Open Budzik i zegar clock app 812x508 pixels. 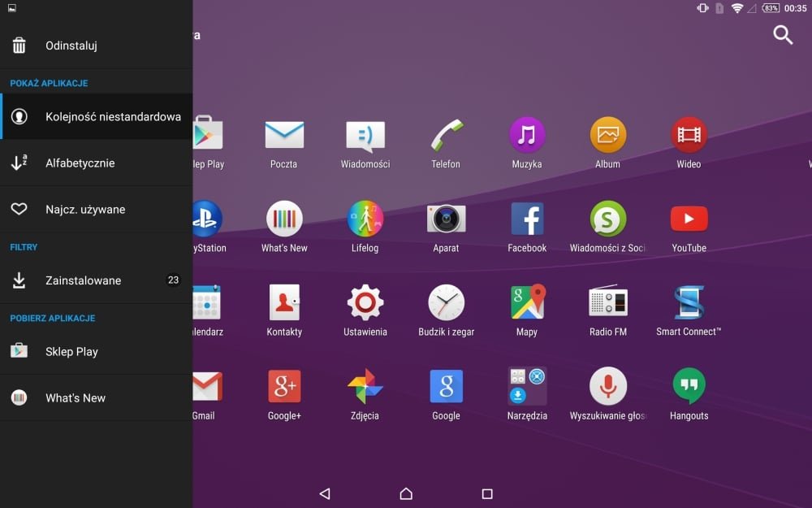446,302
